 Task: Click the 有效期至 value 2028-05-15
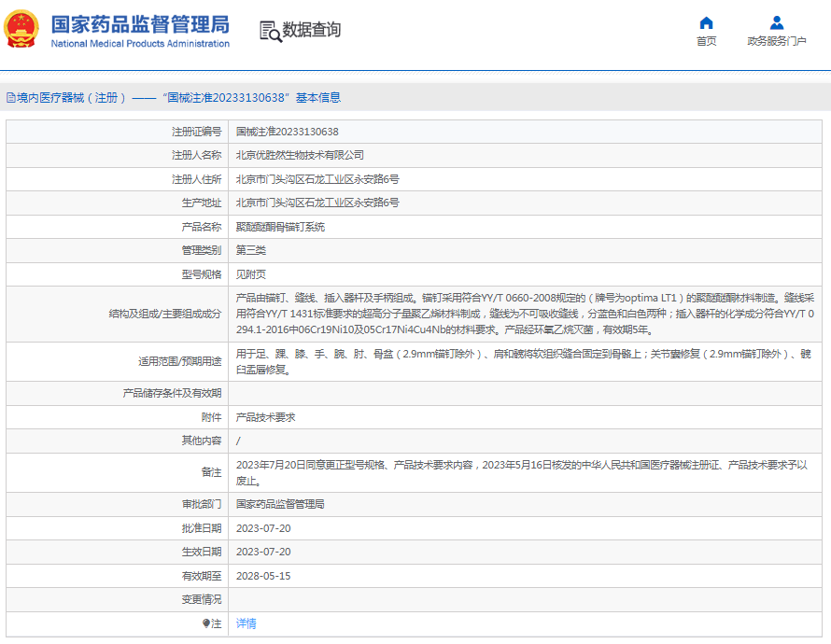[x=263, y=576]
